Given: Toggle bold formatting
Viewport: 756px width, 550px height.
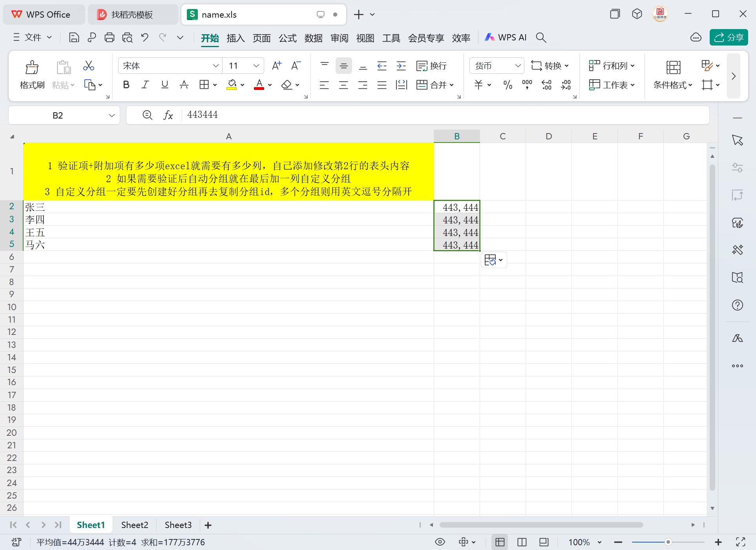Looking at the screenshot, I should (x=126, y=85).
